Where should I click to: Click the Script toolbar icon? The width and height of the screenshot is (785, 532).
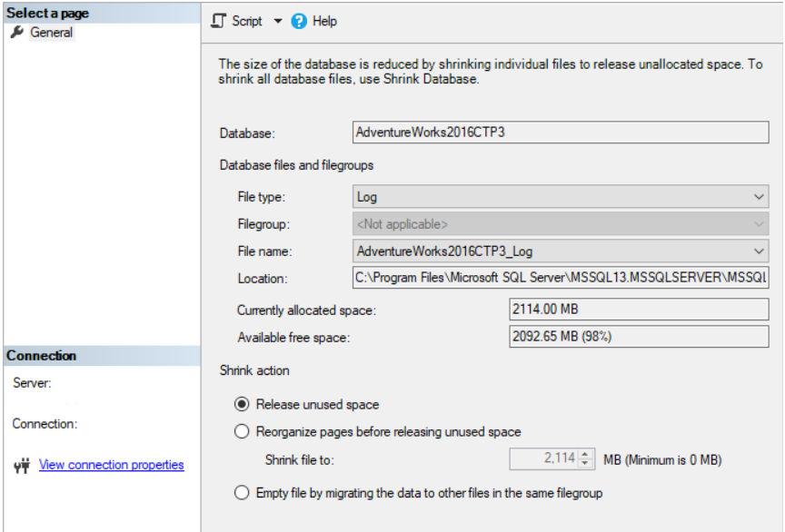[218, 21]
